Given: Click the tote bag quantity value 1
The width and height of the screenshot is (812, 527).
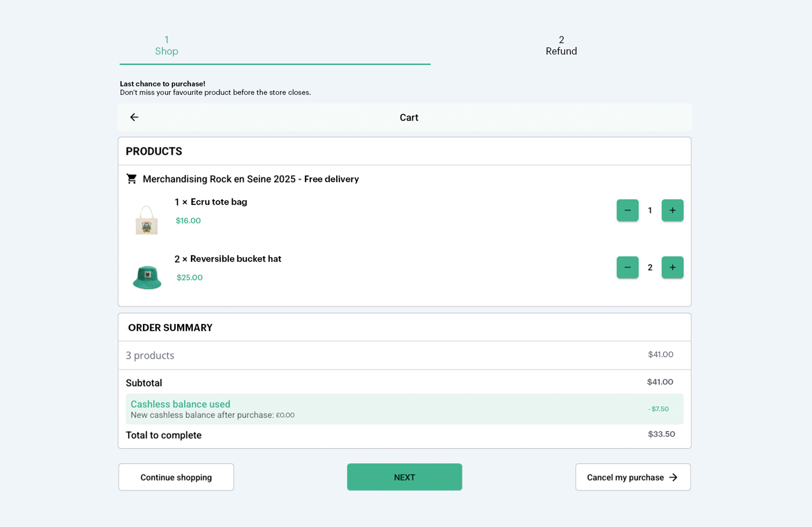Looking at the screenshot, I should 650,210.
